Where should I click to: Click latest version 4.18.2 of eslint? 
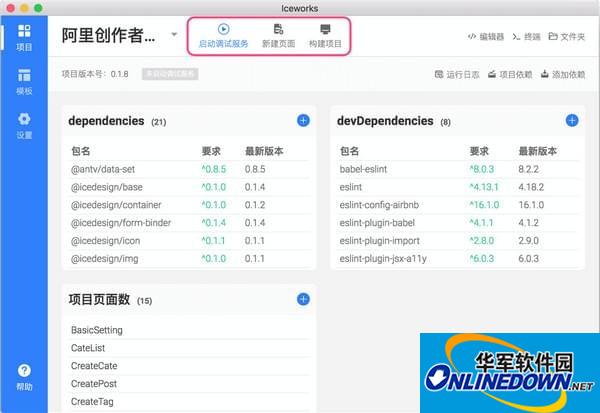pyautogui.click(x=531, y=187)
